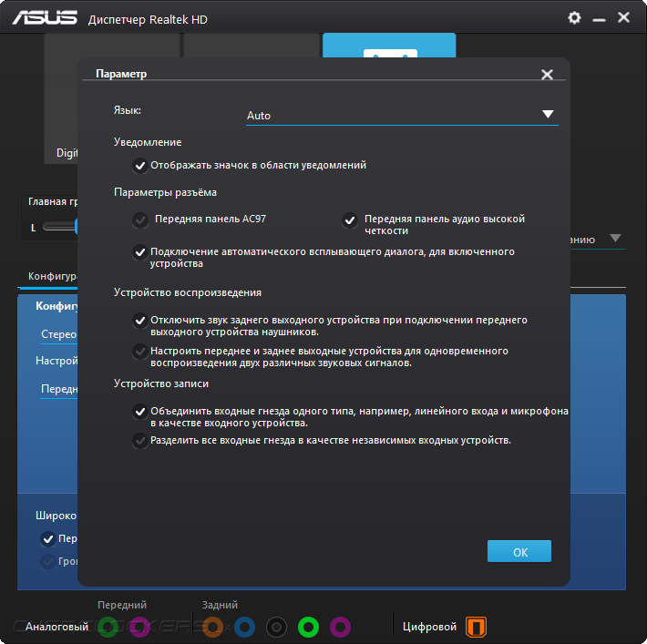Select Объединить входные гнезда одного типа

[x=140, y=412]
